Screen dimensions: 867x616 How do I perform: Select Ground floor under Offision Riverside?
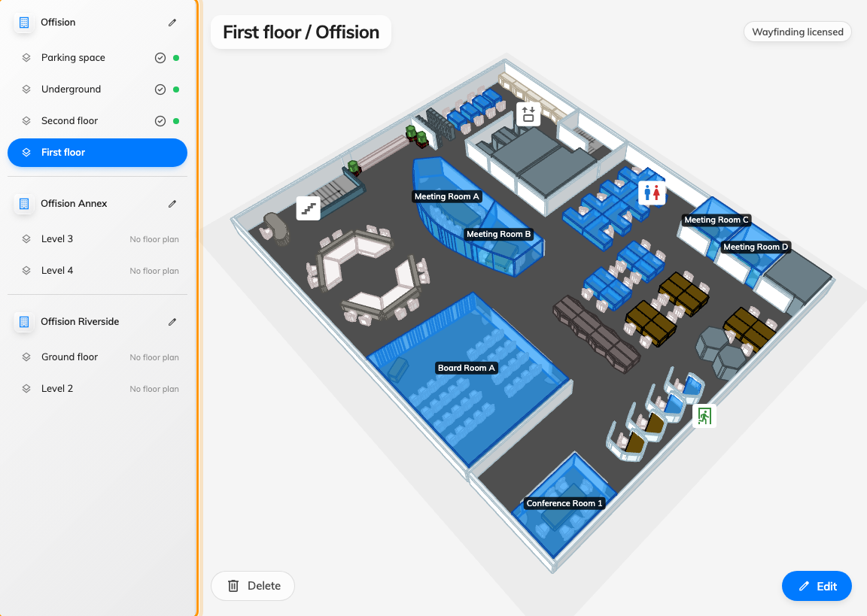coord(97,357)
